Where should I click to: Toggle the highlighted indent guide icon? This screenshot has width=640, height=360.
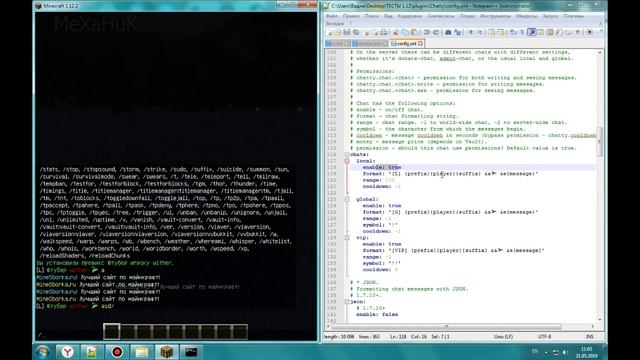point(532,32)
